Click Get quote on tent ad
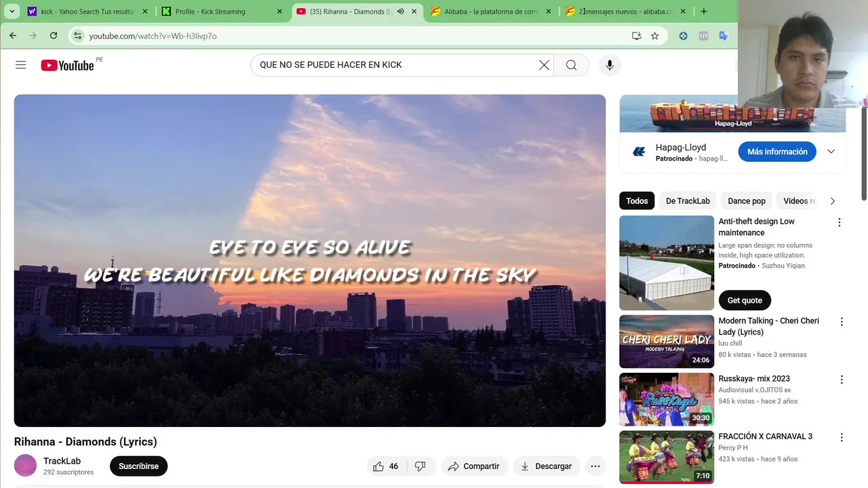The height and width of the screenshot is (488, 868). tap(745, 300)
